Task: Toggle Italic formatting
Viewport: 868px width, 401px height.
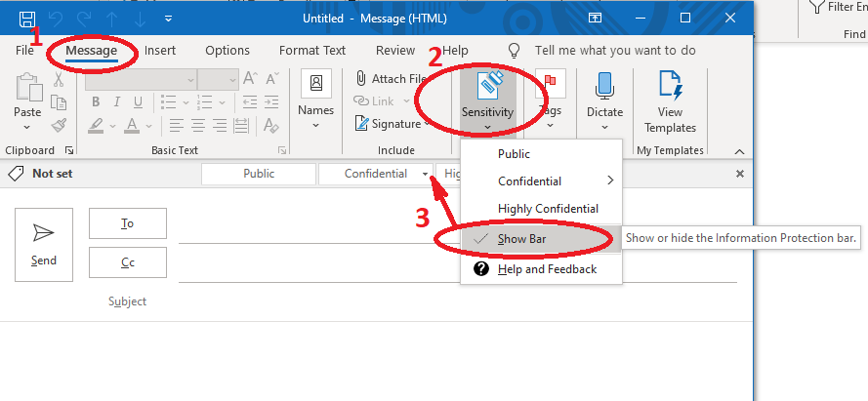Action: point(117,102)
